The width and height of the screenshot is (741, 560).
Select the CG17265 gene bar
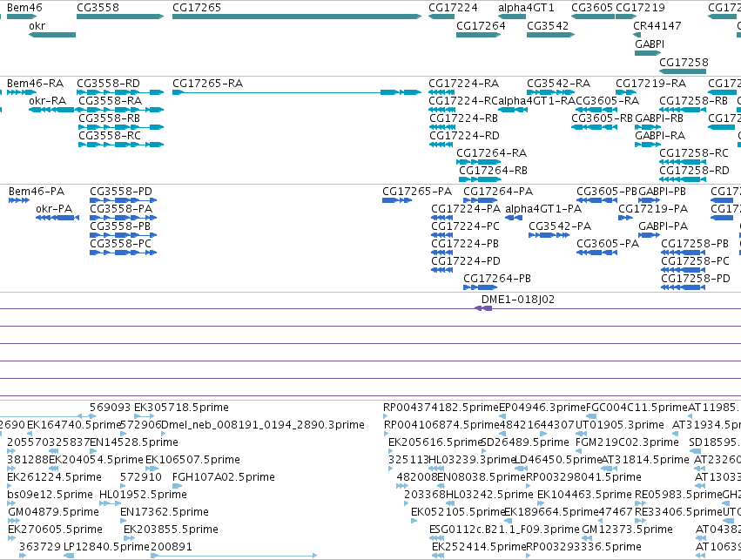click(x=297, y=17)
